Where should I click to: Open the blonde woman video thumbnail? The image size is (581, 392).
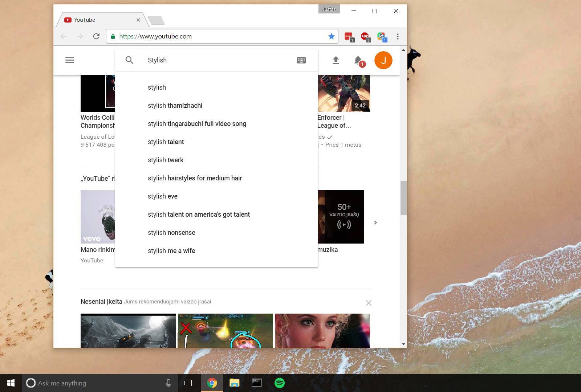pos(322,331)
